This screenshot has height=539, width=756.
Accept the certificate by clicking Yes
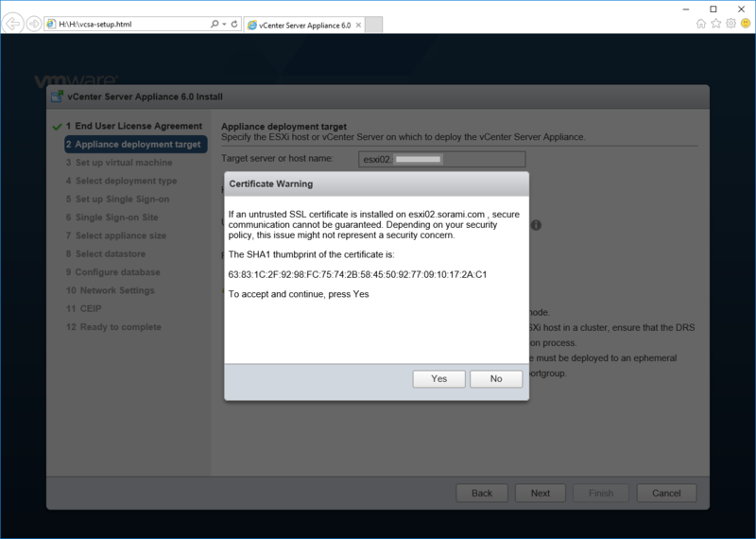pyautogui.click(x=438, y=379)
